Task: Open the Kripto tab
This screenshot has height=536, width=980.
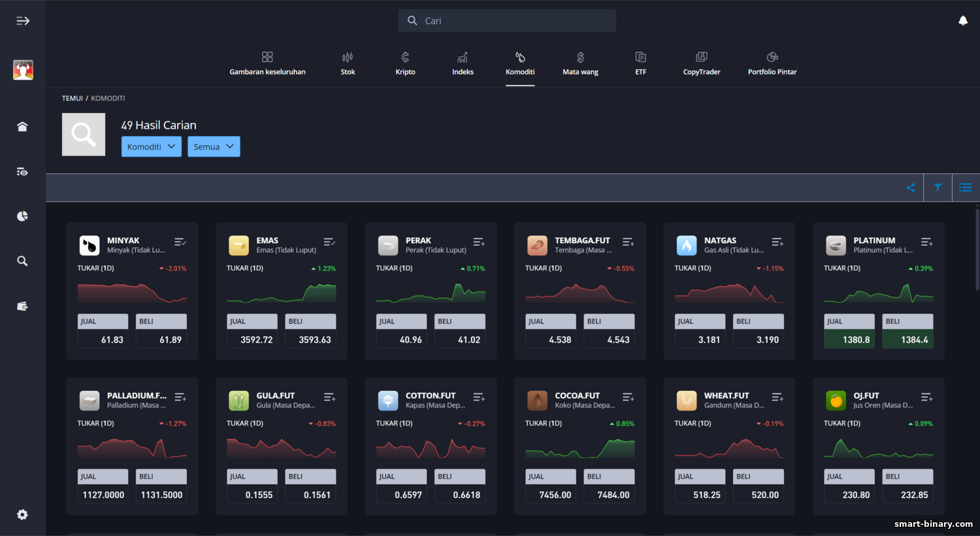Action: pos(405,63)
